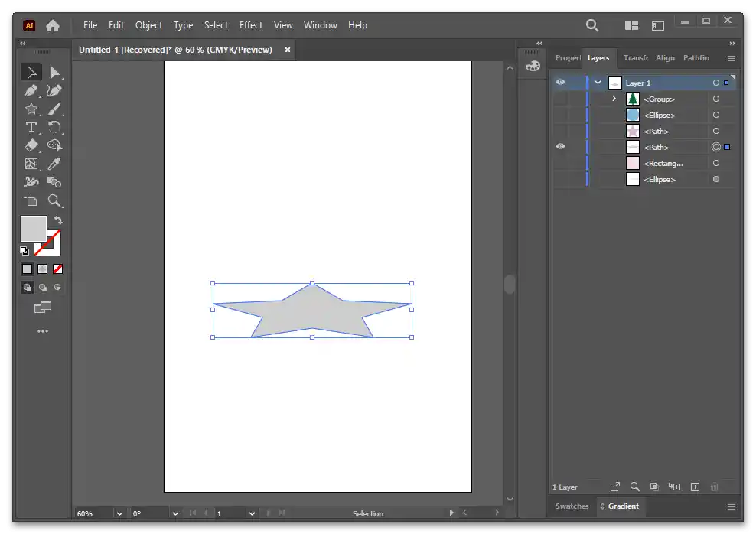Open the Pathfinder panel tab
756x534 pixels.
(696, 57)
